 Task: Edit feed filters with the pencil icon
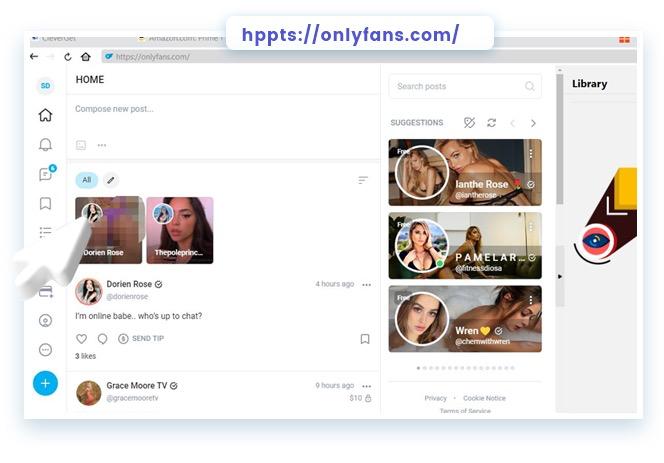111,180
